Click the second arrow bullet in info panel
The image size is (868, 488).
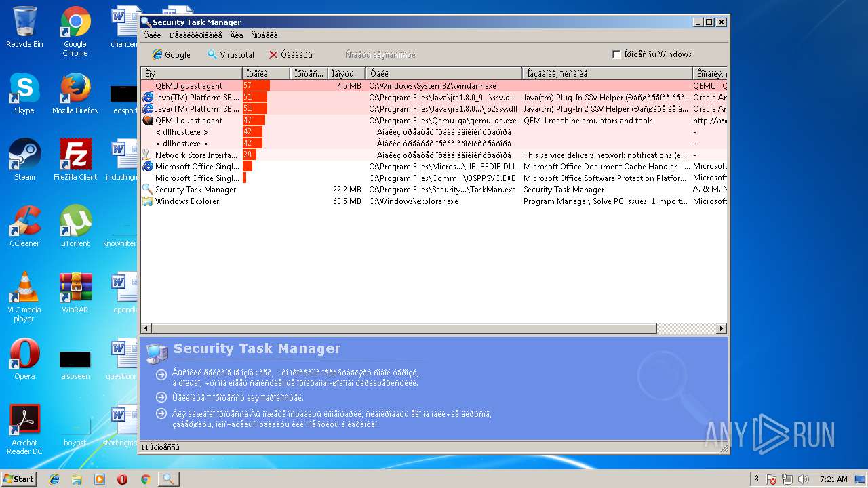(161, 397)
